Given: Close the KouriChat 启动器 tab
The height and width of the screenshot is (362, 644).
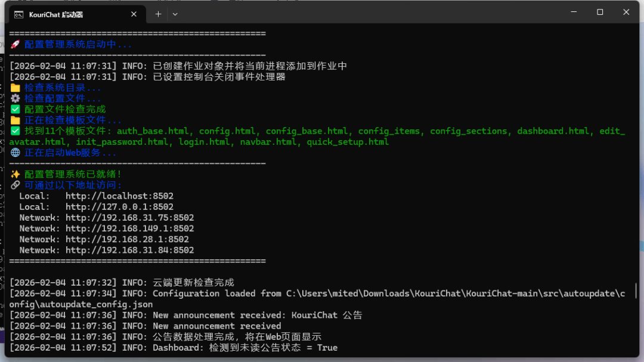Looking at the screenshot, I should [x=134, y=14].
